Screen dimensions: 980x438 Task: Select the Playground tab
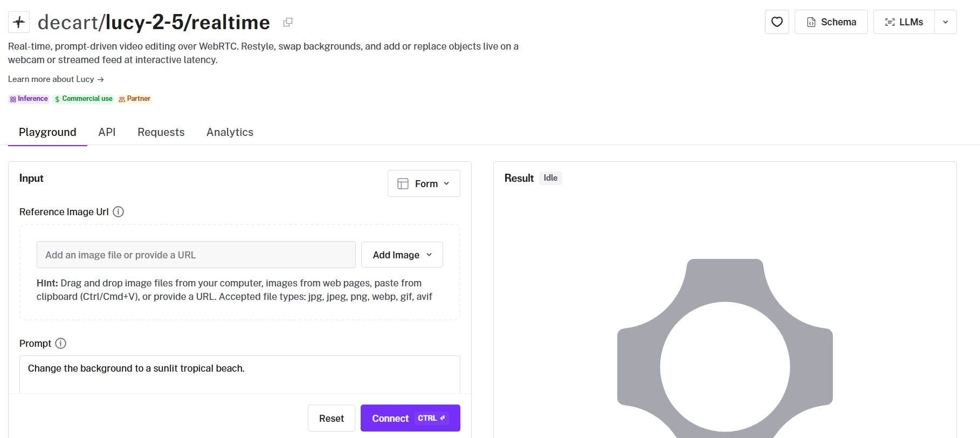47,132
